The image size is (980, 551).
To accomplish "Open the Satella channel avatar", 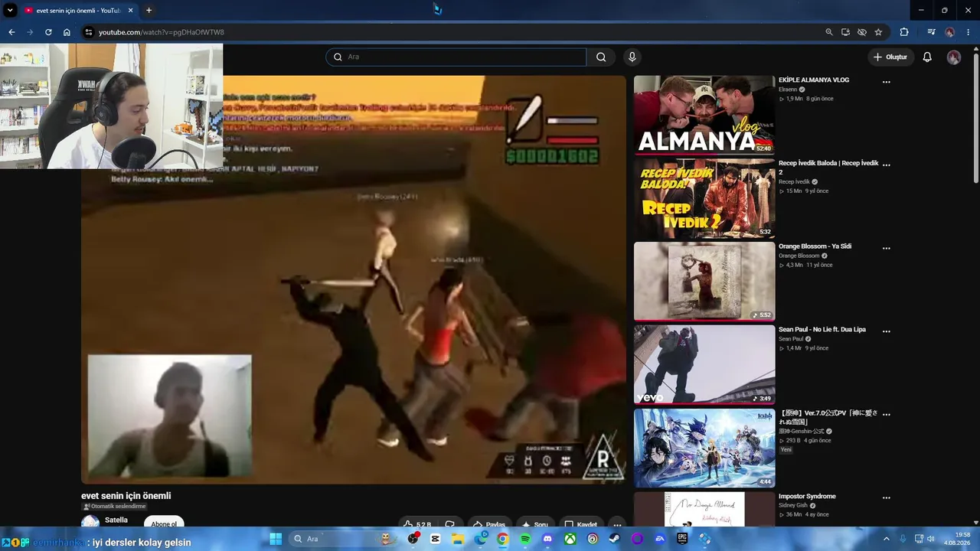I will 90,521.
